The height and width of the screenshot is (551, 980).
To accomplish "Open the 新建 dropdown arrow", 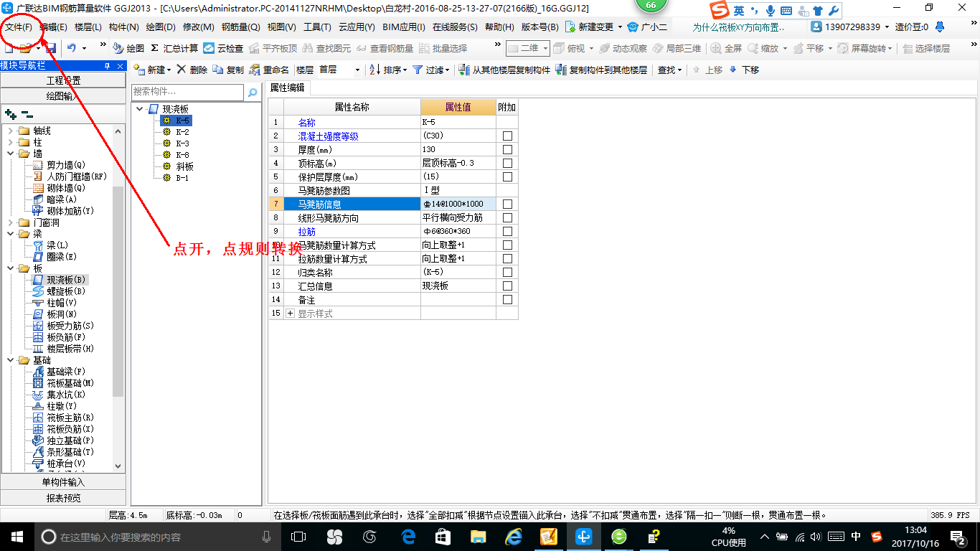I will (x=169, y=70).
